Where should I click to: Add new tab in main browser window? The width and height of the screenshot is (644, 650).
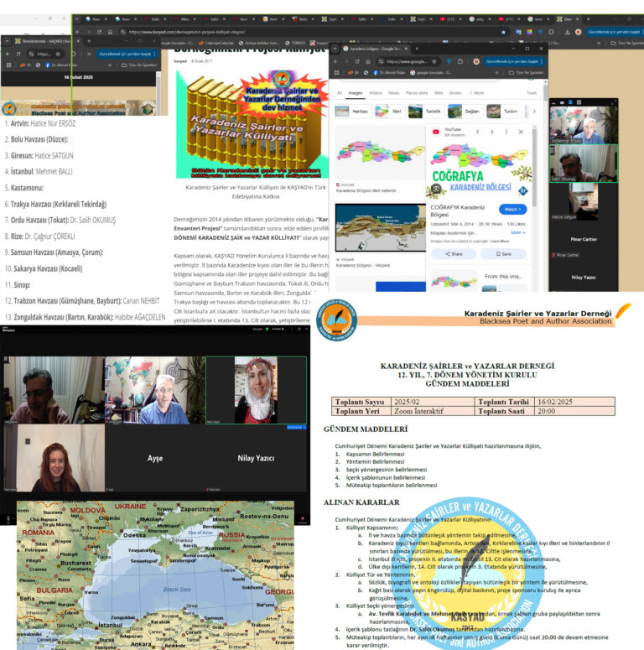coord(588,19)
